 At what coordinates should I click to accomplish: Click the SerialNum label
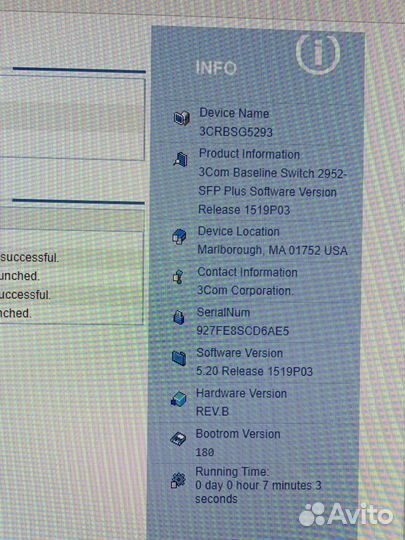click(x=223, y=312)
